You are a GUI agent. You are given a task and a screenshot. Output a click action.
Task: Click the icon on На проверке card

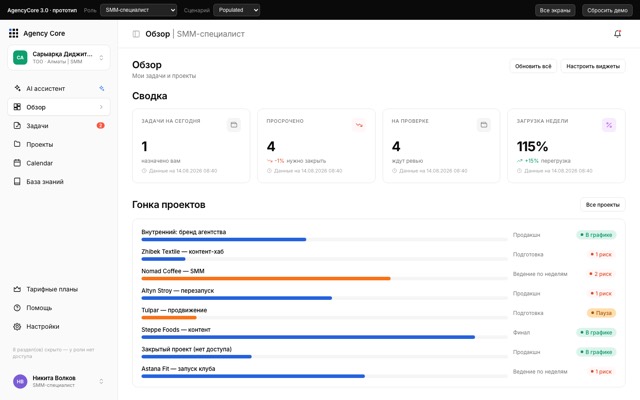[484, 125]
